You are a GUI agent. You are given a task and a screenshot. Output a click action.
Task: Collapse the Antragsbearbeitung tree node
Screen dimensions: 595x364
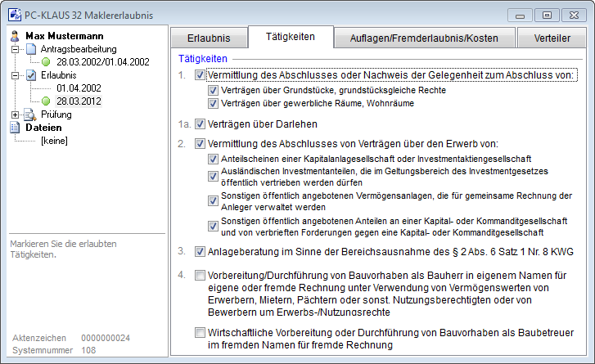click(x=16, y=49)
